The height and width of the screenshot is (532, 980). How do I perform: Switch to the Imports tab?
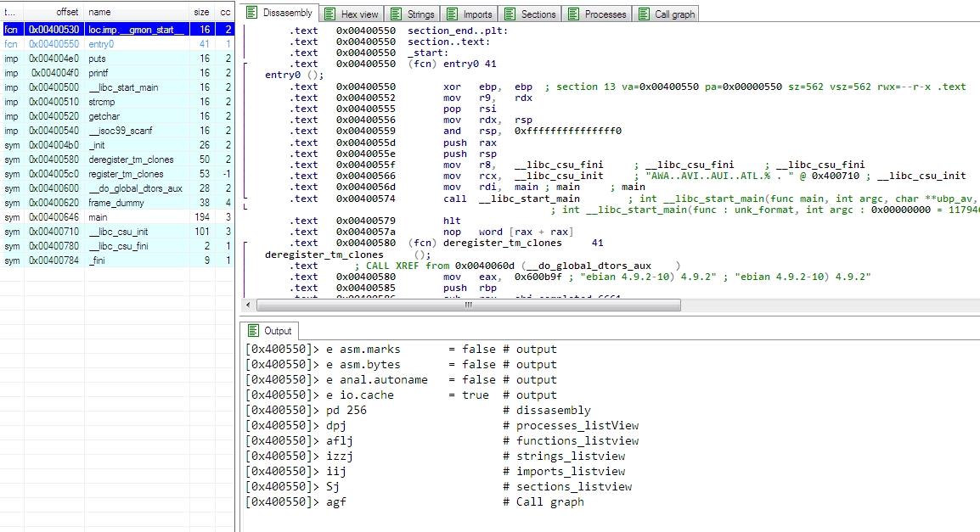coord(470,14)
